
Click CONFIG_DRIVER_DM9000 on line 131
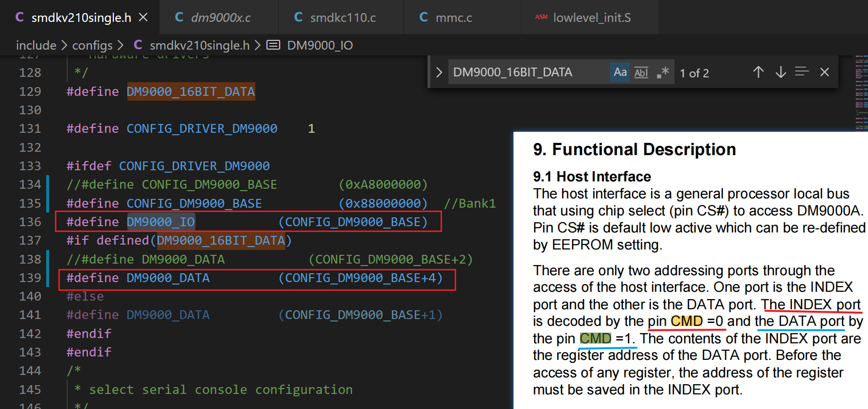coord(202,128)
